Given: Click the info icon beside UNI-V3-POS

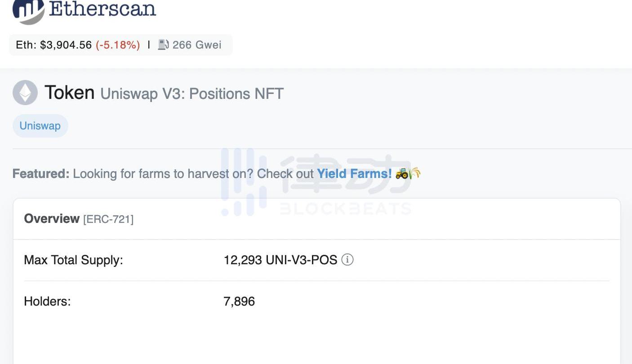Looking at the screenshot, I should pos(347,260).
